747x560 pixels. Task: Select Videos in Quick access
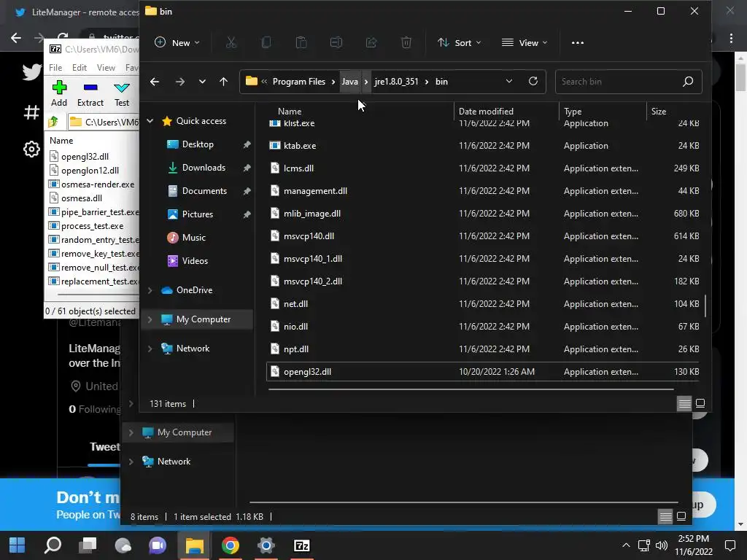coord(195,261)
